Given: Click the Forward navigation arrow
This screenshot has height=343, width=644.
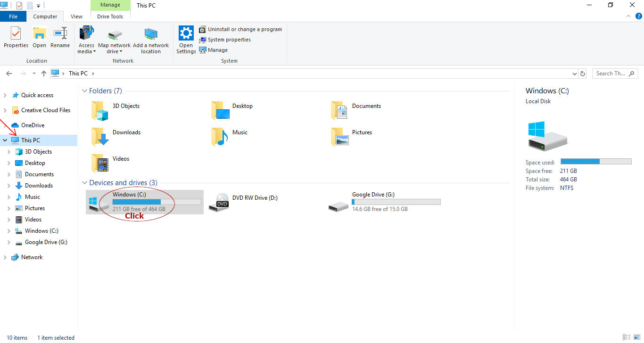Looking at the screenshot, I should pos(23,73).
